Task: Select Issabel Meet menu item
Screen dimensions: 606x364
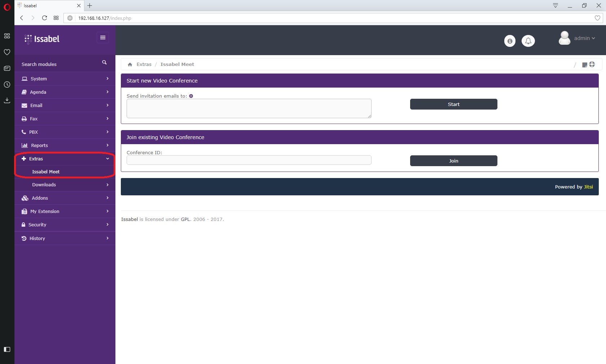Action: point(46,172)
